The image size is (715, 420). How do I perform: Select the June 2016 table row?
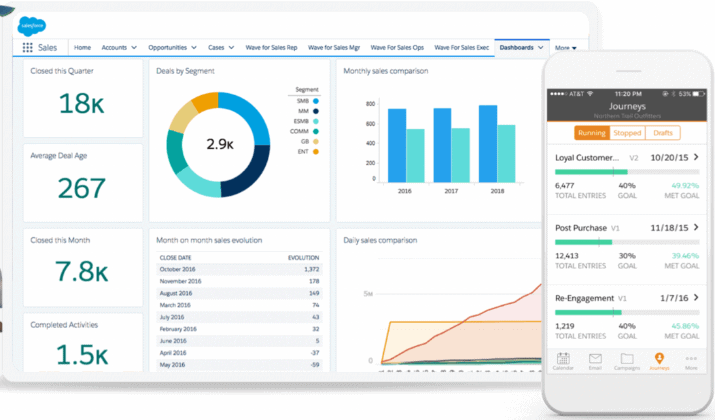click(x=239, y=340)
